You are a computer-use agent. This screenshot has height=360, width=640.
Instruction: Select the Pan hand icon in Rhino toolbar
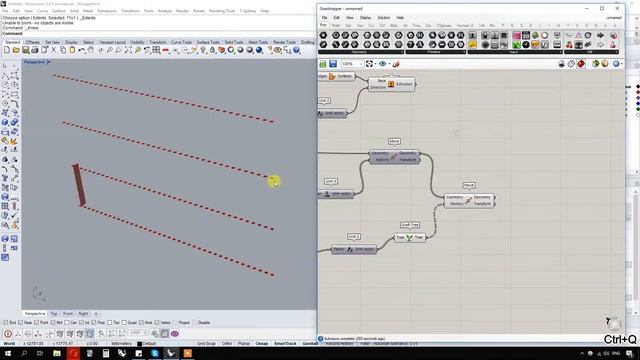tap(91, 50)
